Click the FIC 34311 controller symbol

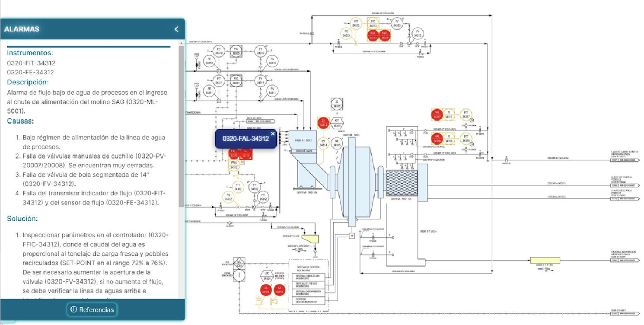click(x=236, y=81)
